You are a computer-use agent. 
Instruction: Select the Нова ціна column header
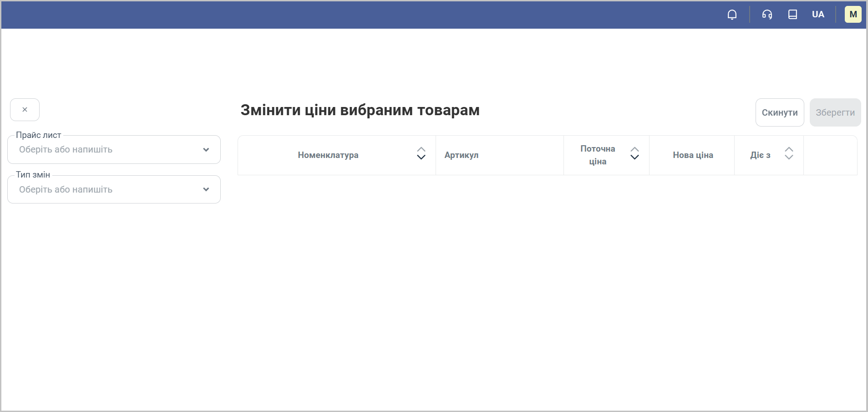tap(692, 155)
